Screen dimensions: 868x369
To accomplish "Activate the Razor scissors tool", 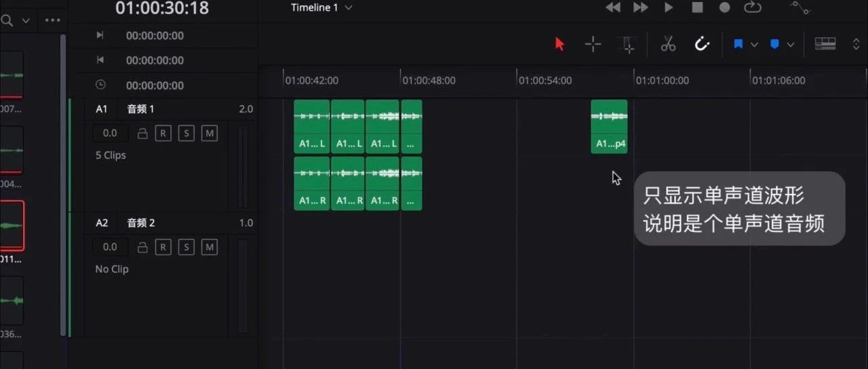I will coord(668,44).
